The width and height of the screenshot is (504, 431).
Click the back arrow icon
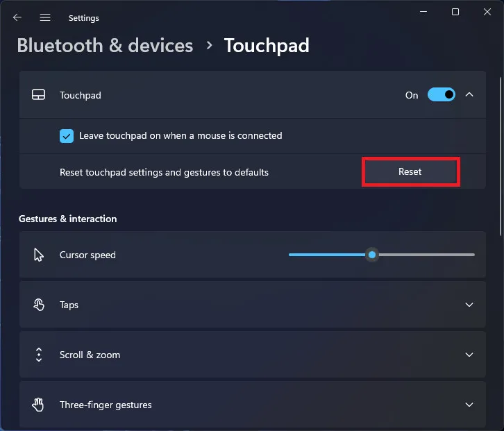click(17, 17)
